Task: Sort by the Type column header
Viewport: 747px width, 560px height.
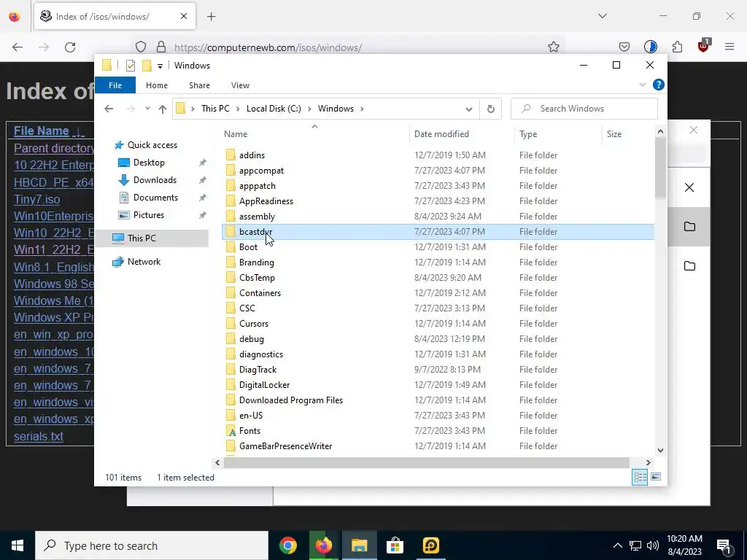Action: (x=558, y=134)
